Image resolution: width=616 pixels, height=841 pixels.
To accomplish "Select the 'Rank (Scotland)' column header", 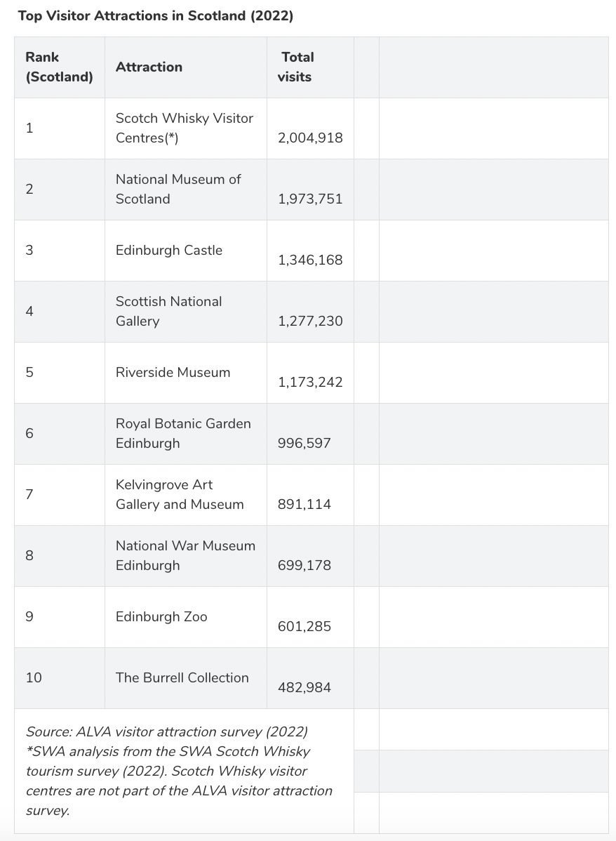I will point(59,67).
